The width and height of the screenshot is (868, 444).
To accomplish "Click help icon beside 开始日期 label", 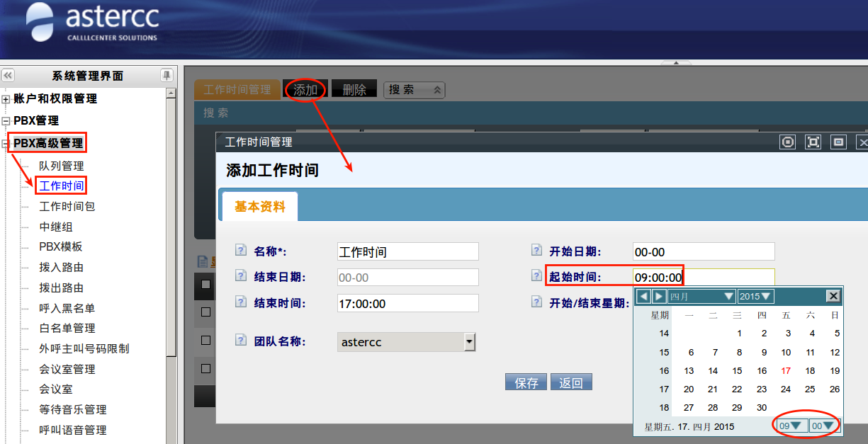I will [x=536, y=251].
